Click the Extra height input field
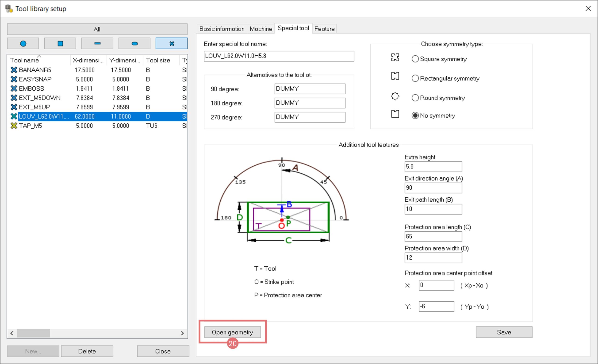 [x=433, y=167]
